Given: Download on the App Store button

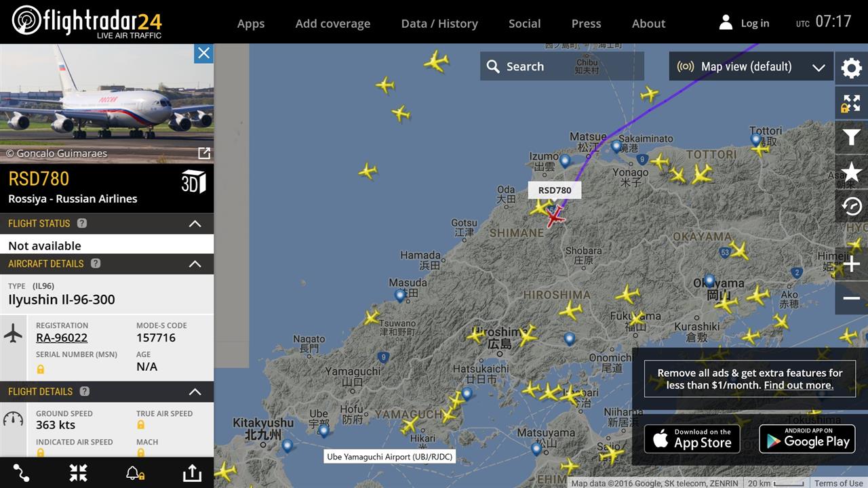Looking at the screenshot, I should point(692,439).
